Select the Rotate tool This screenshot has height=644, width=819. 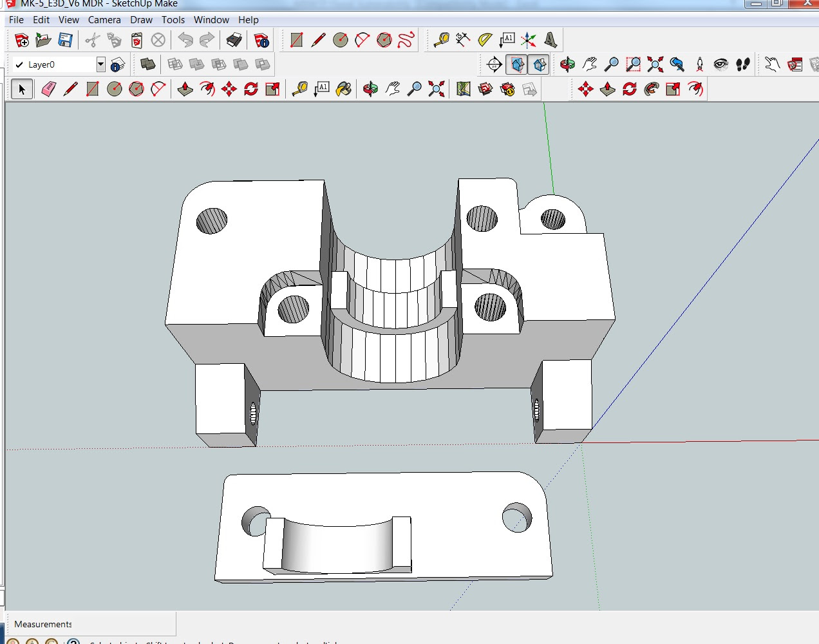pyautogui.click(x=251, y=89)
